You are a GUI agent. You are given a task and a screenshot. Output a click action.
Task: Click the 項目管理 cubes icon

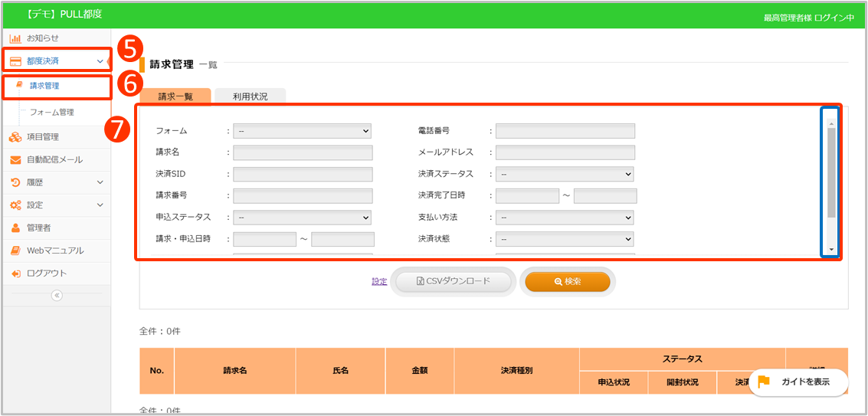(15, 137)
